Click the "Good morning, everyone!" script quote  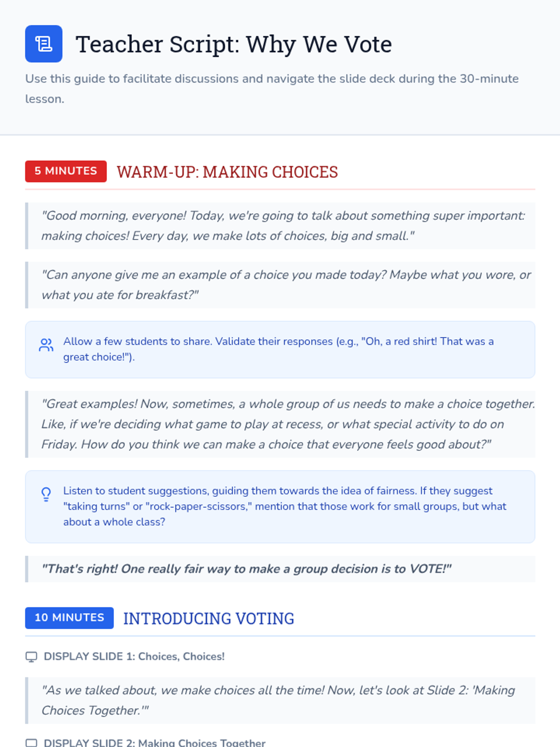pos(282,226)
